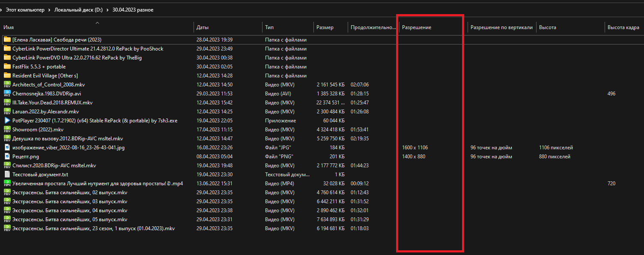Click frame height value 496
Viewport: 644px width, 255px height.
(x=611, y=93)
